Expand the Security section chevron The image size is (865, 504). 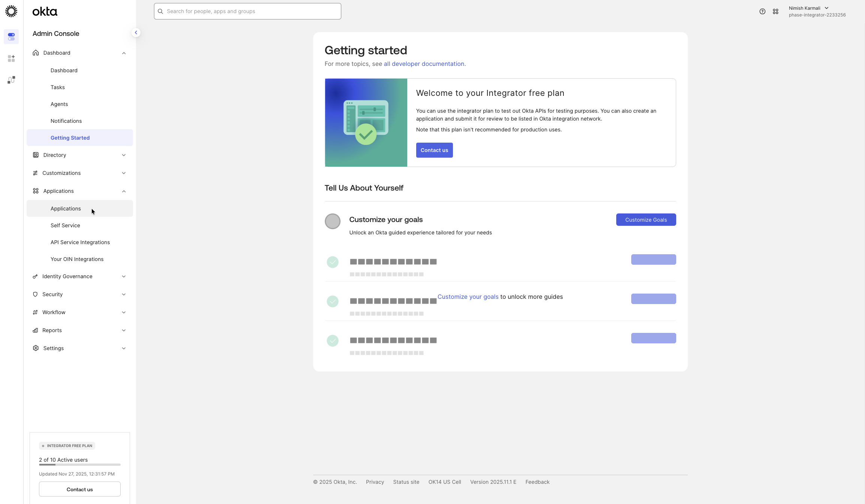click(x=124, y=294)
